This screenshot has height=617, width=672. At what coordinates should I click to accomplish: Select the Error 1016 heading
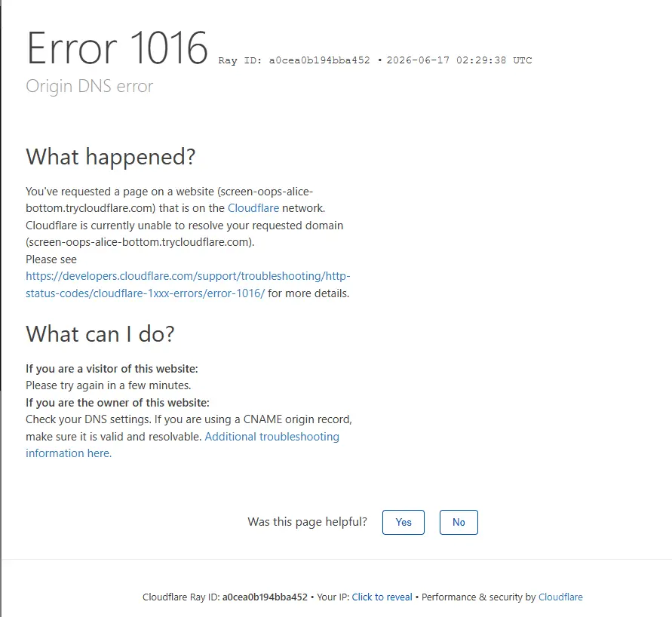(x=117, y=48)
